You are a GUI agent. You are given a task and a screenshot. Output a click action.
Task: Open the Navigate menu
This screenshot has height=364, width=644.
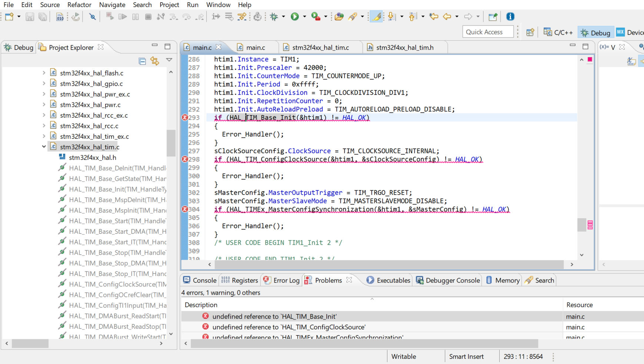(x=112, y=5)
